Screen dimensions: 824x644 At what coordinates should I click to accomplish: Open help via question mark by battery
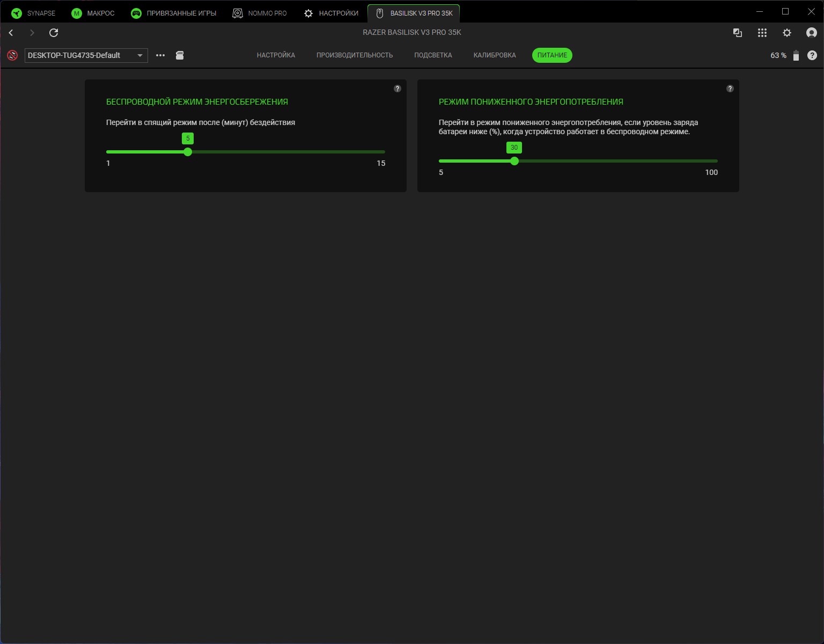point(812,55)
